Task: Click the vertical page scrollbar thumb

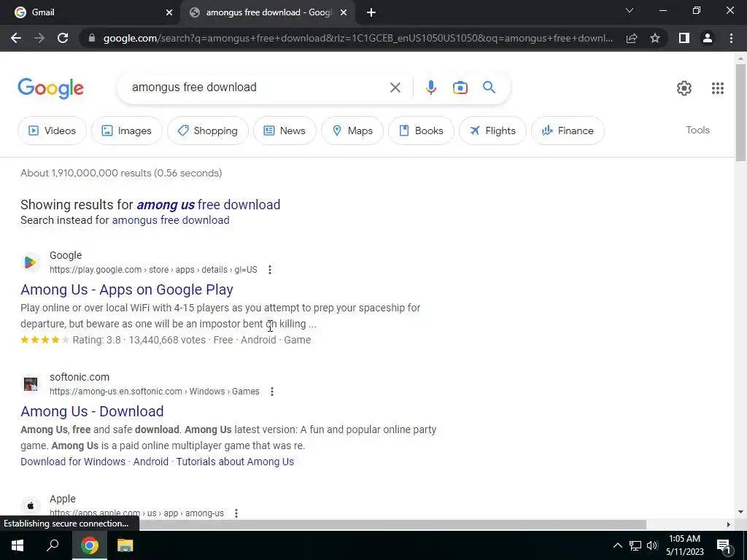Action: coord(740,112)
